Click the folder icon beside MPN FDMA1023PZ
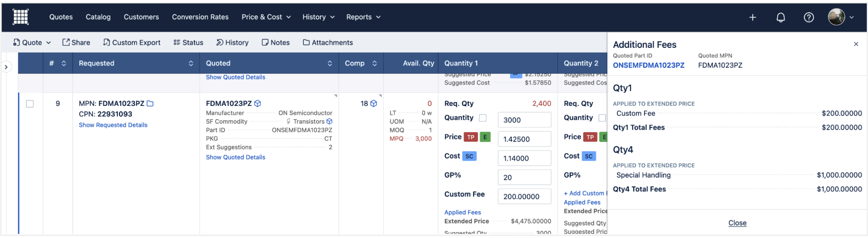 pyautogui.click(x=150, y=103)
